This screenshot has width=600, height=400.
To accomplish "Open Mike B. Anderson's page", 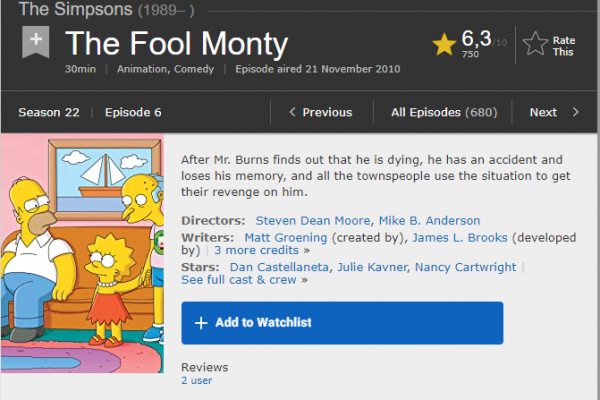I will 429,220.
